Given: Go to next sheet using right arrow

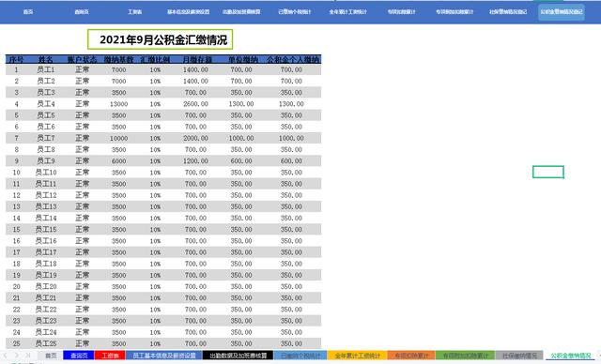Looking at the screenshot, I should [17, 356].
